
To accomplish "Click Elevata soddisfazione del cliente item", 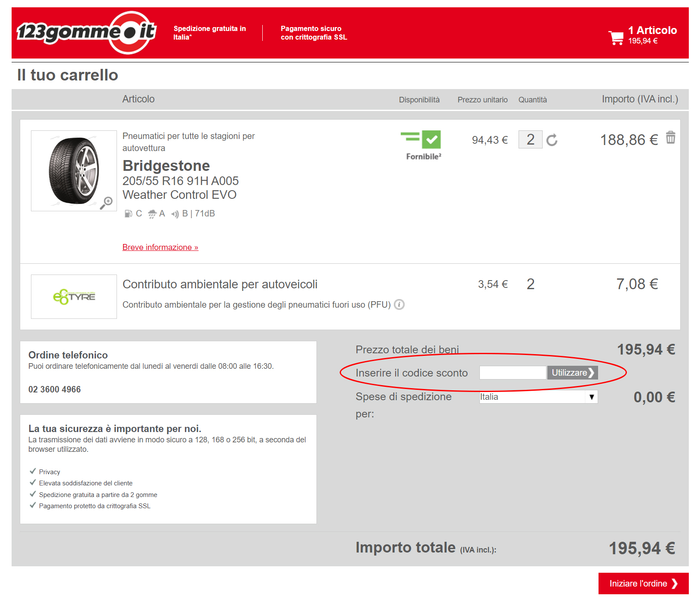I will [86, 483].
